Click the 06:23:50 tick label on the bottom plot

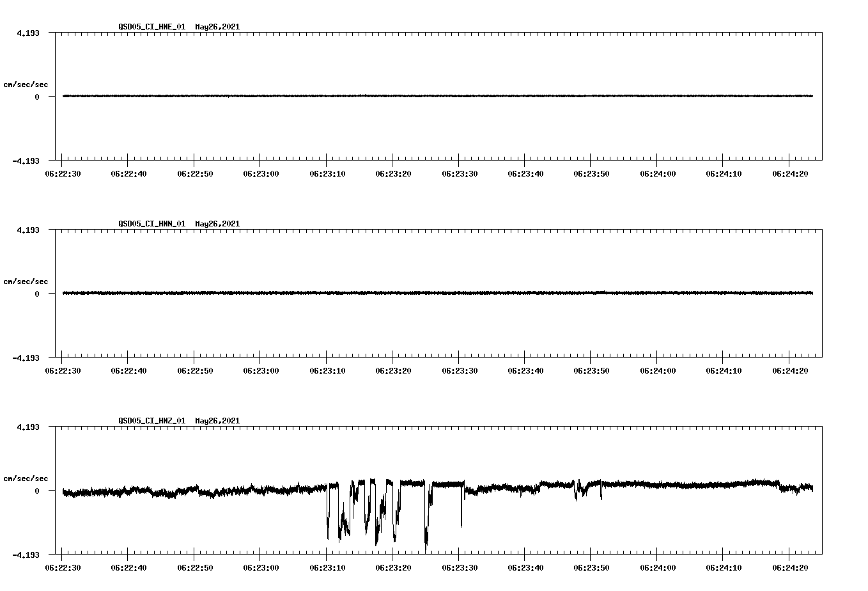[x=593, y=567]
